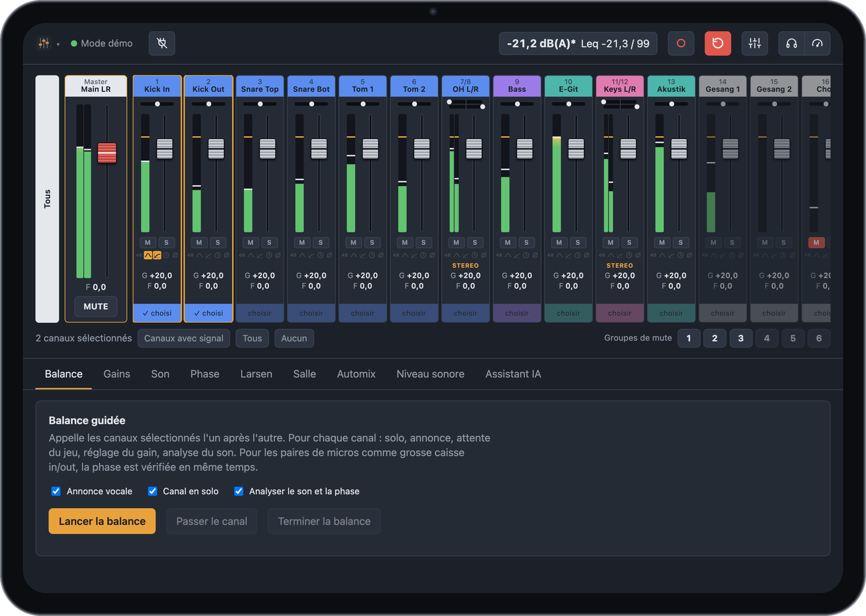Viewport: 866px width, 616px height.
Task: Invert phase on Tom 2 channel
Action: point(432,255)
